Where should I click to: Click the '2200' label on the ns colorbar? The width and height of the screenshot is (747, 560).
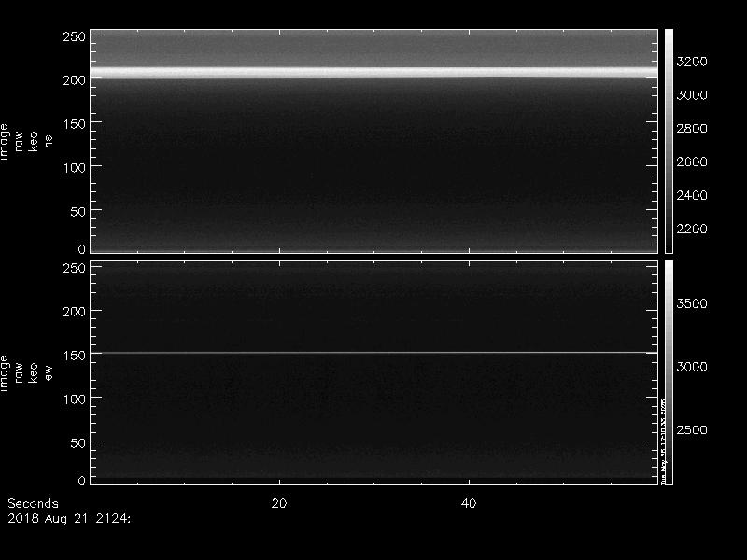coord(692,229)
